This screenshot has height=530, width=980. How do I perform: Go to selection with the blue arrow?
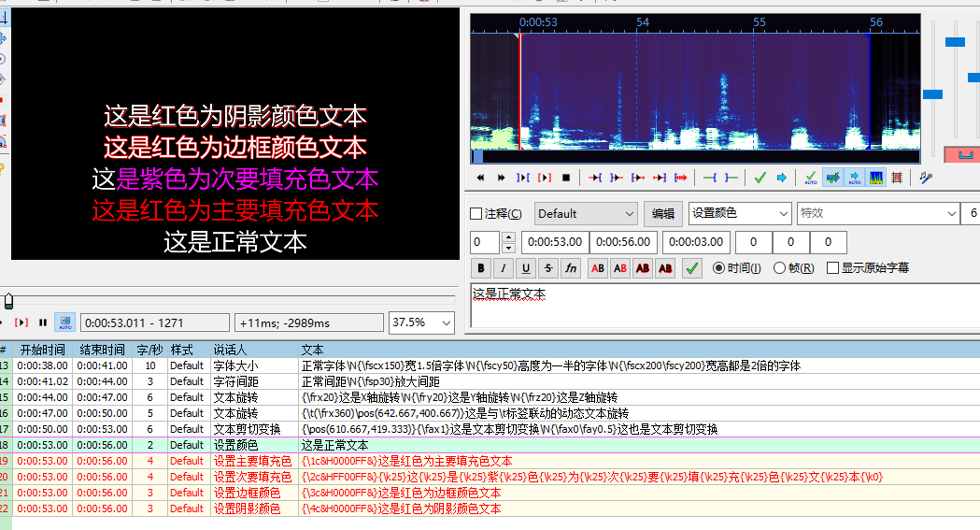click(x=781, y=179)
